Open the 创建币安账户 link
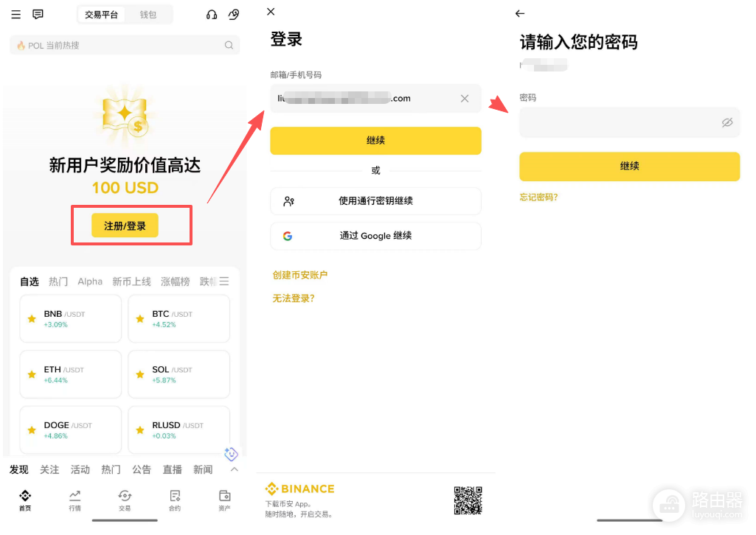 click(300, 275)
